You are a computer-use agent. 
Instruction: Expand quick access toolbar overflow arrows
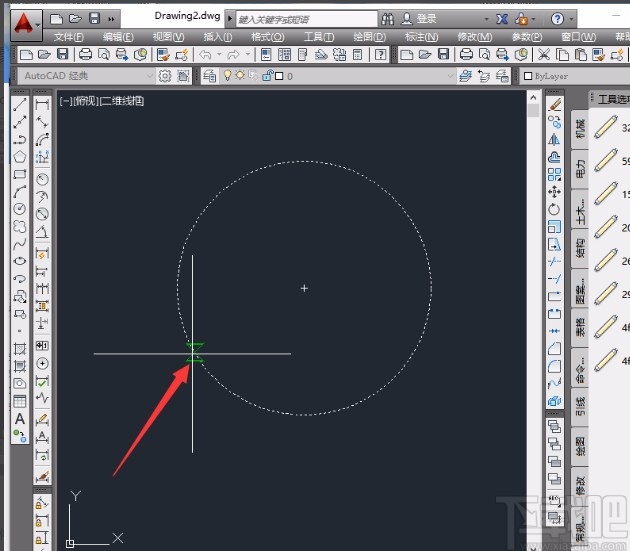(x=111, y=19)
